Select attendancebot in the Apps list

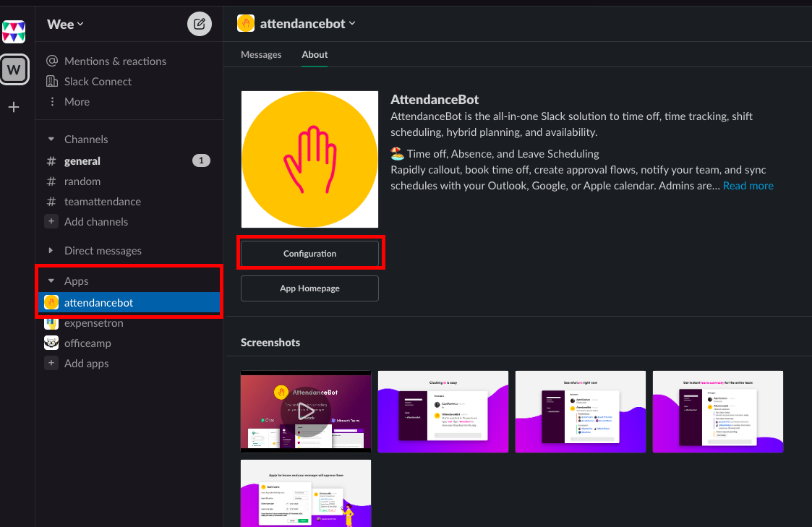point(129,302)
